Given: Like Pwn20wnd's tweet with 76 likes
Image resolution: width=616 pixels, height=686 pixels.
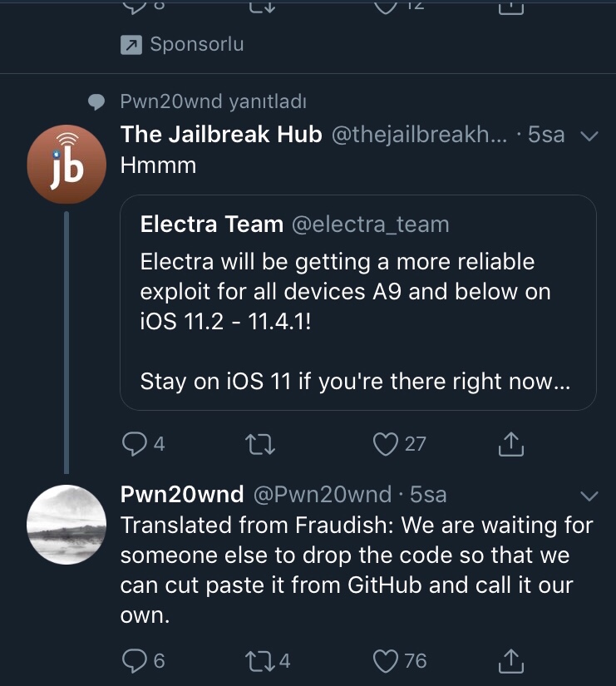Looking at the screenshot, I should pyautogui.click(x=386, y=661).
